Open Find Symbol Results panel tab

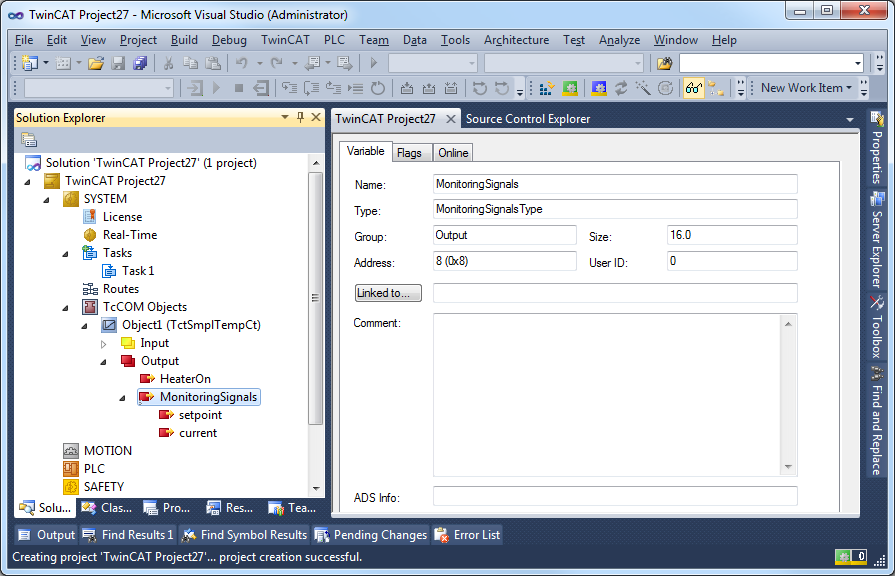point(244,535)
